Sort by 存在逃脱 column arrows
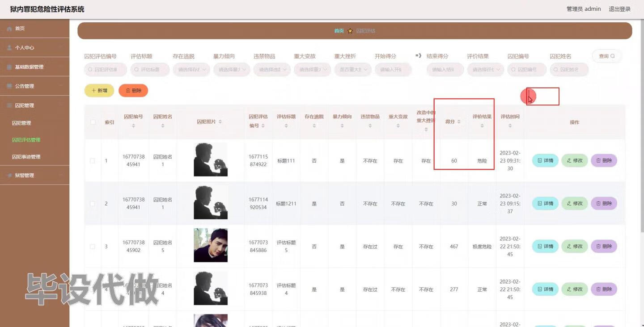 [x=314, y=126]
